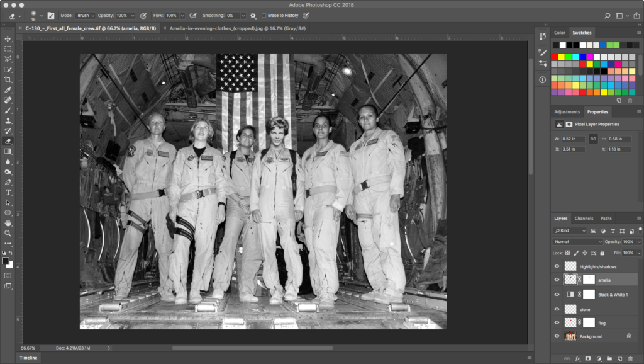Select the Move tool
Screen dimensions: 644x364
click(8, 38)
